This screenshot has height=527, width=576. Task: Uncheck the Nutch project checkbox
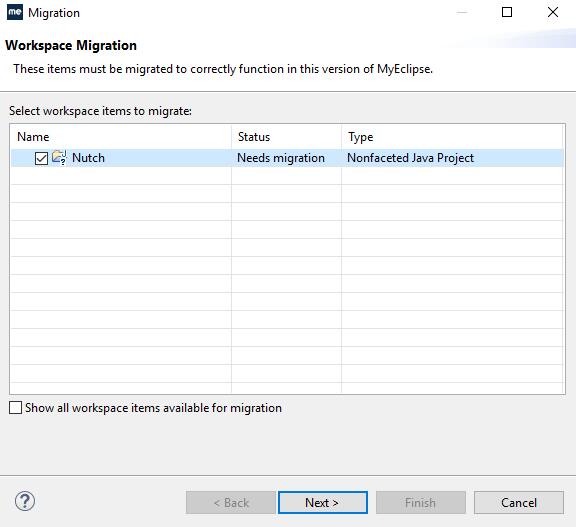[x=41, y=159]
